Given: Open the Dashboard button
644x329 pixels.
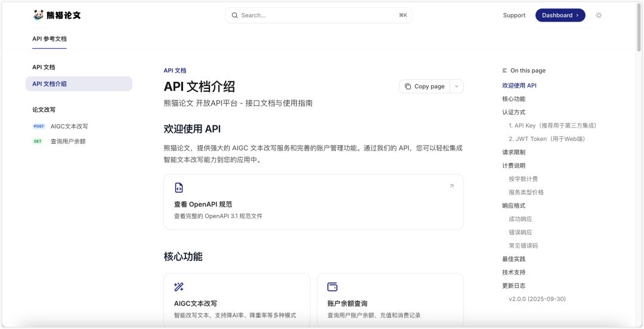Looking at the screenshot, I should 560,15.
